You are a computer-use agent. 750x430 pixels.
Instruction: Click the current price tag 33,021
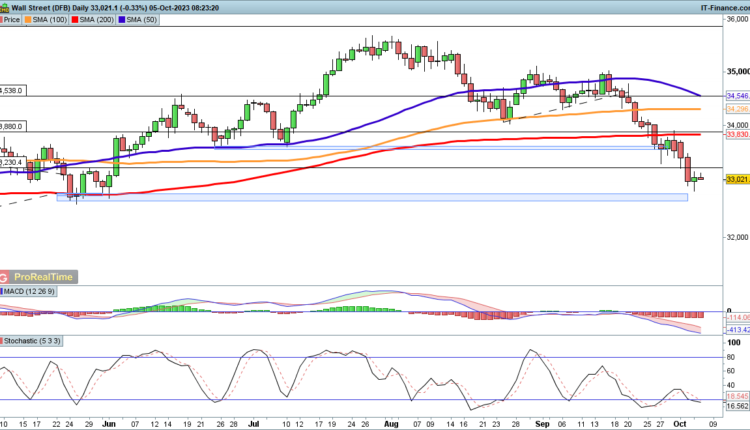click(736, 178)
